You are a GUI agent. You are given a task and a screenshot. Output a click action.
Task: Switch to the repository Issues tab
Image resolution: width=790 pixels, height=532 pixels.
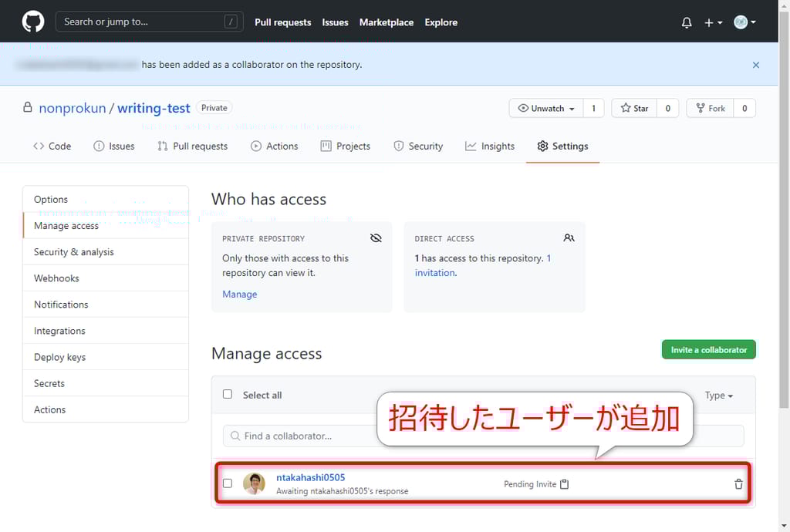114,146
